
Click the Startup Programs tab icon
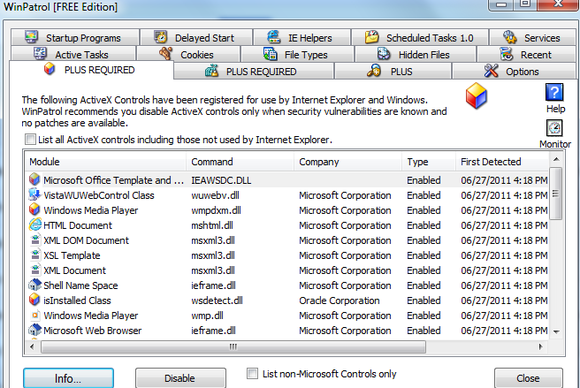coord(31,37)
